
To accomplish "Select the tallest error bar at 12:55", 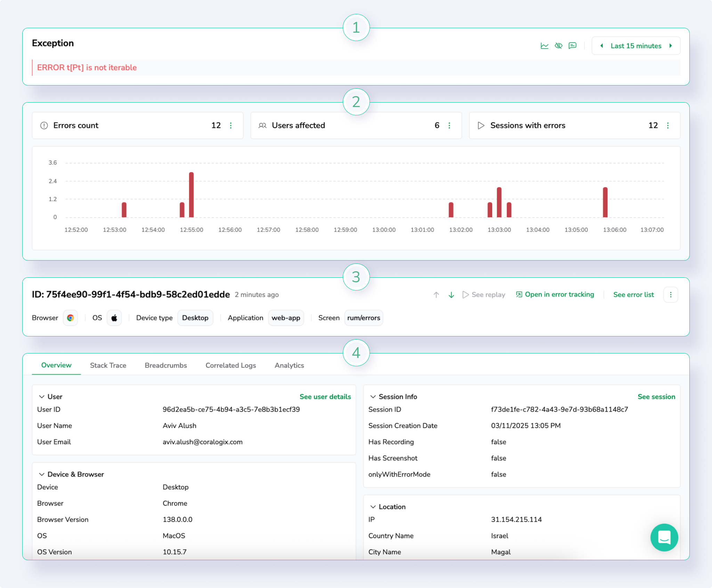I will click(191, 195).
